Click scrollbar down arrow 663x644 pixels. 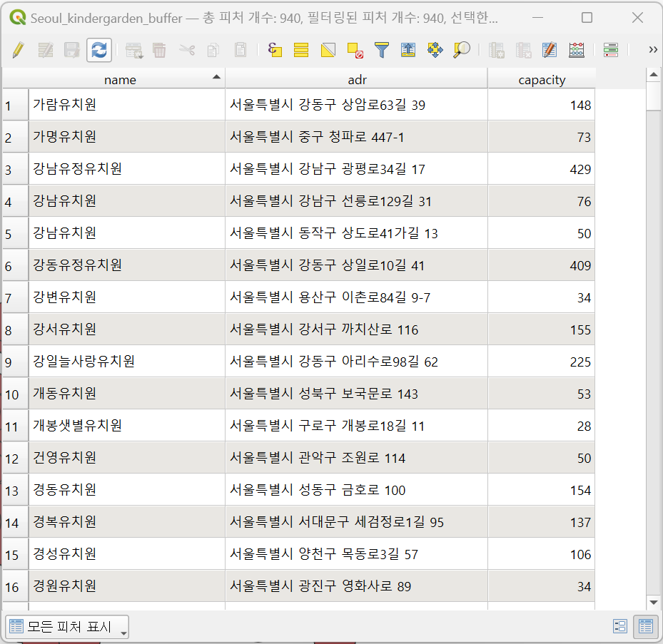(x=654, y=602)
